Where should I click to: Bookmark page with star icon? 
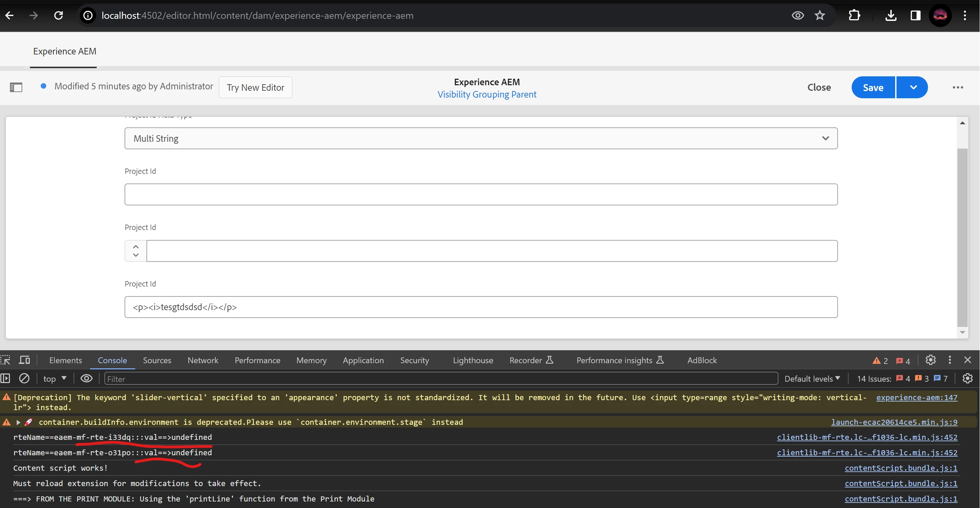click(820, 16)
